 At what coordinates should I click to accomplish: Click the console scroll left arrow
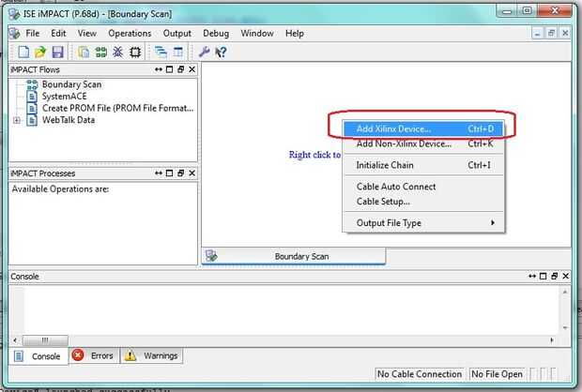click(x=15, y=340)
